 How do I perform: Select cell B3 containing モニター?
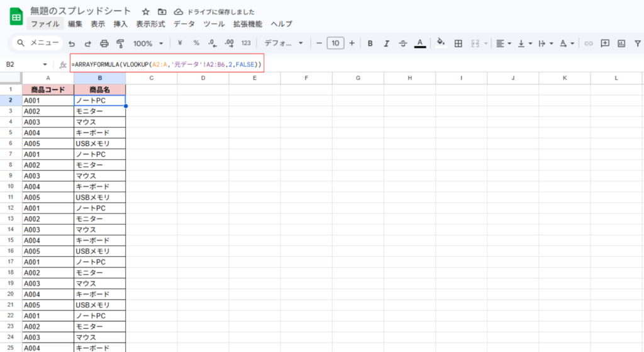click(100, 111)
